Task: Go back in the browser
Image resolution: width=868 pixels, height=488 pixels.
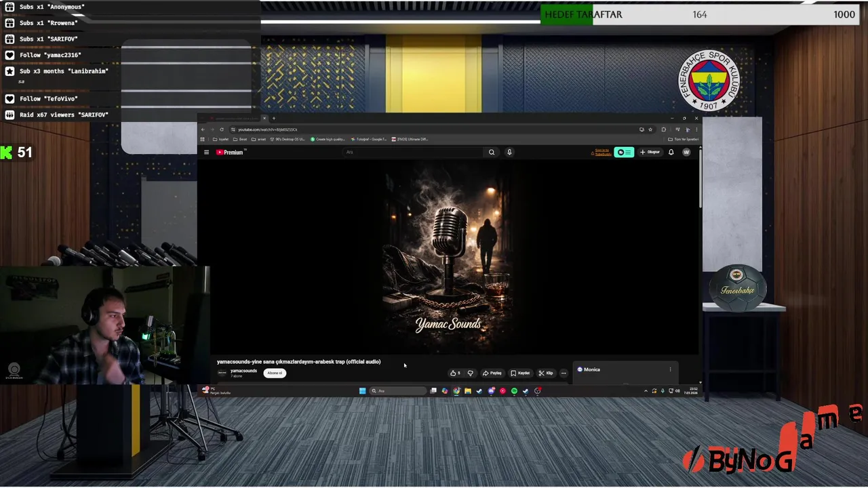Action: [203, 129]
